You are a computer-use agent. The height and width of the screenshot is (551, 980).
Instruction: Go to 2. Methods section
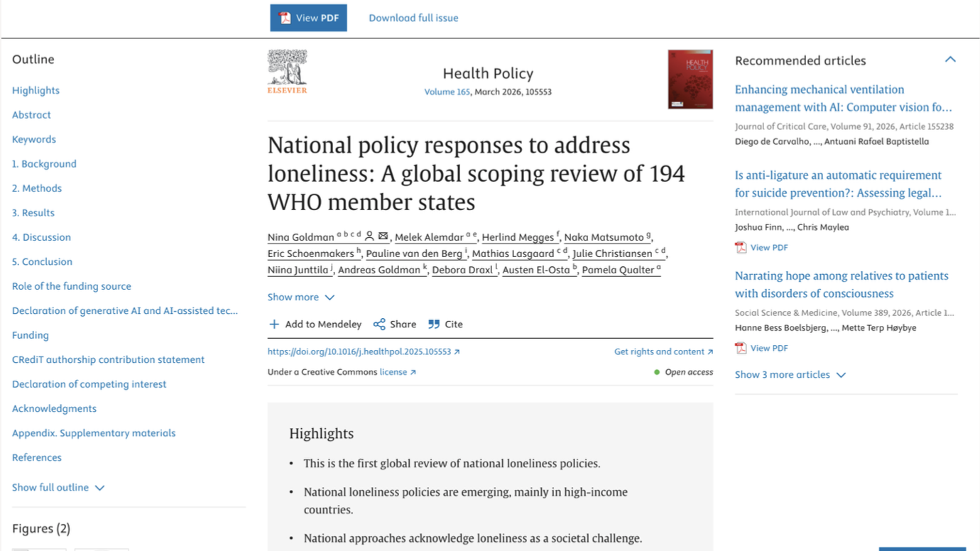pos(37,188)
